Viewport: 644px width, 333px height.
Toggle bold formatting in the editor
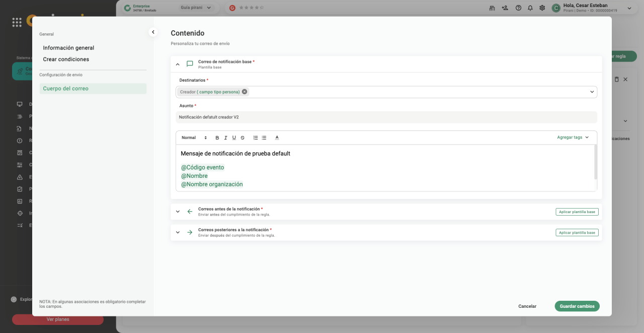[x=217, y=138]
